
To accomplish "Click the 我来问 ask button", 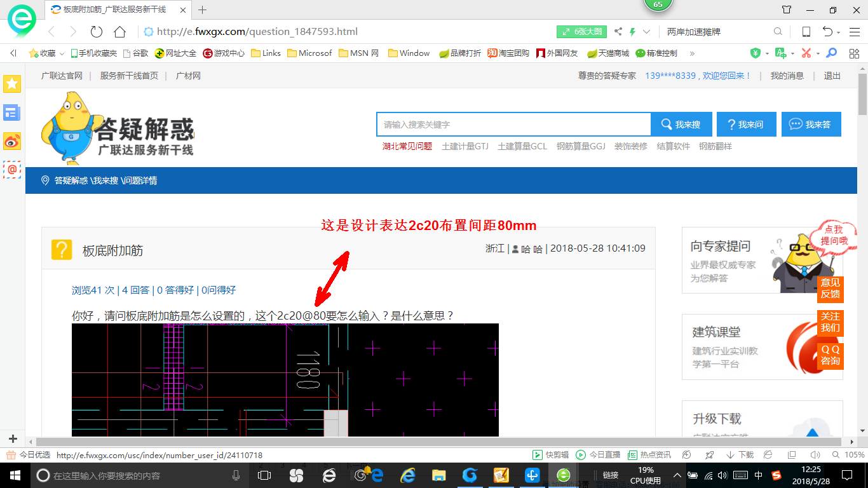I will 746,125.
